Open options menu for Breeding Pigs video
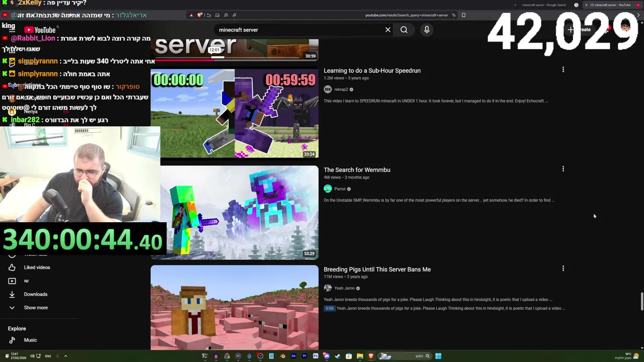This screenshot has width=644, height=362. tap(563, 268)
